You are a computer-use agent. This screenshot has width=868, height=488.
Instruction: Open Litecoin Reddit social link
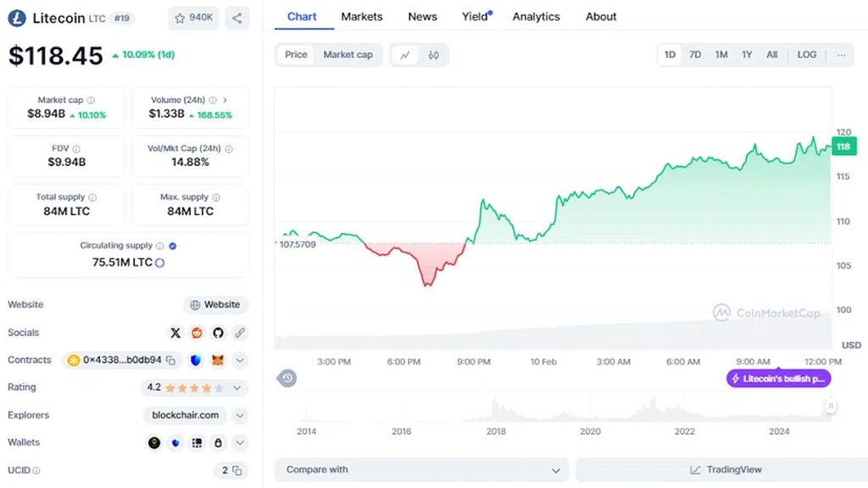point(197,332)
